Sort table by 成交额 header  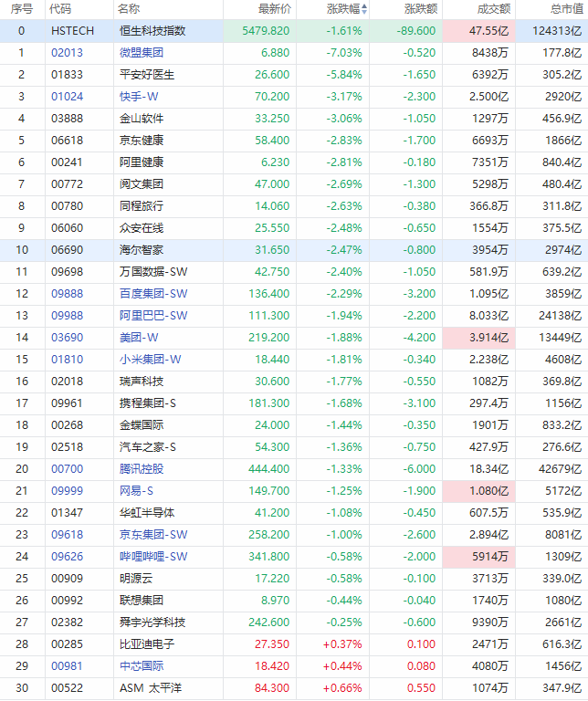coord(494,9)
